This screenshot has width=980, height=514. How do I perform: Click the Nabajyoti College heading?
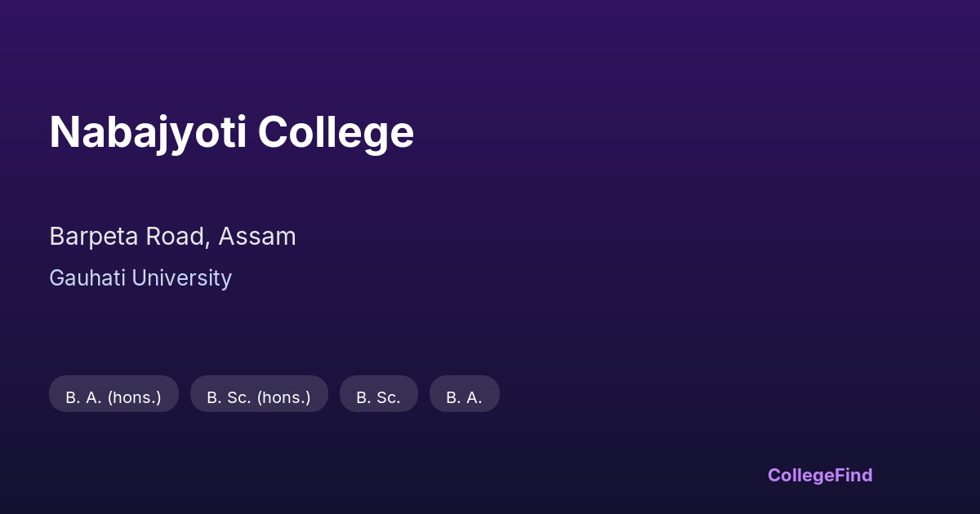coord(231,132)
